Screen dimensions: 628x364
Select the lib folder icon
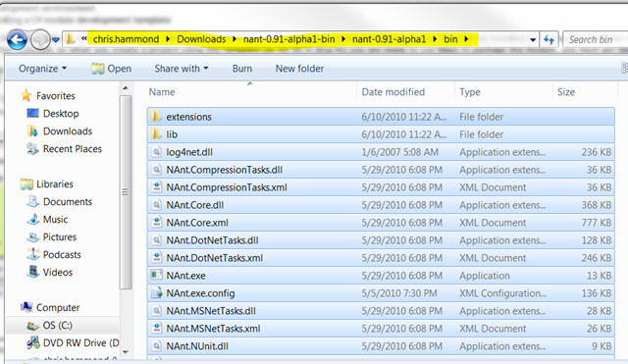[156, 134]
